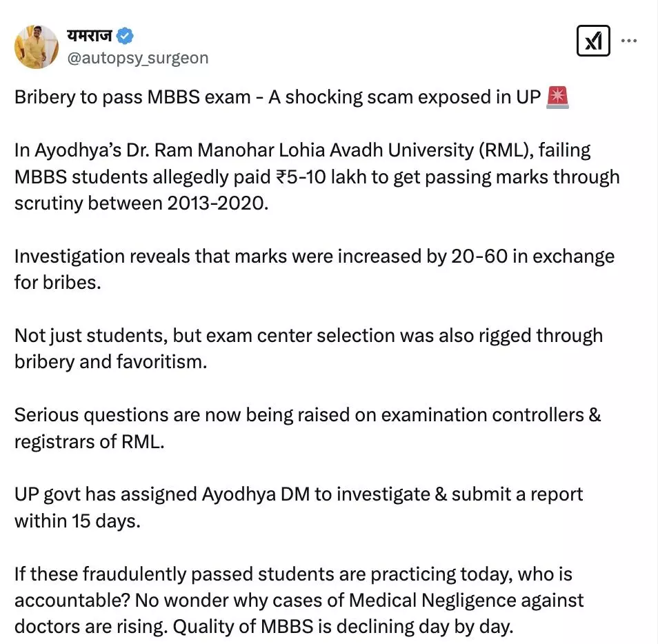Viewport: 658px width, 644px height.
Task: Open the author's profile picture
Action: (37, 46)
